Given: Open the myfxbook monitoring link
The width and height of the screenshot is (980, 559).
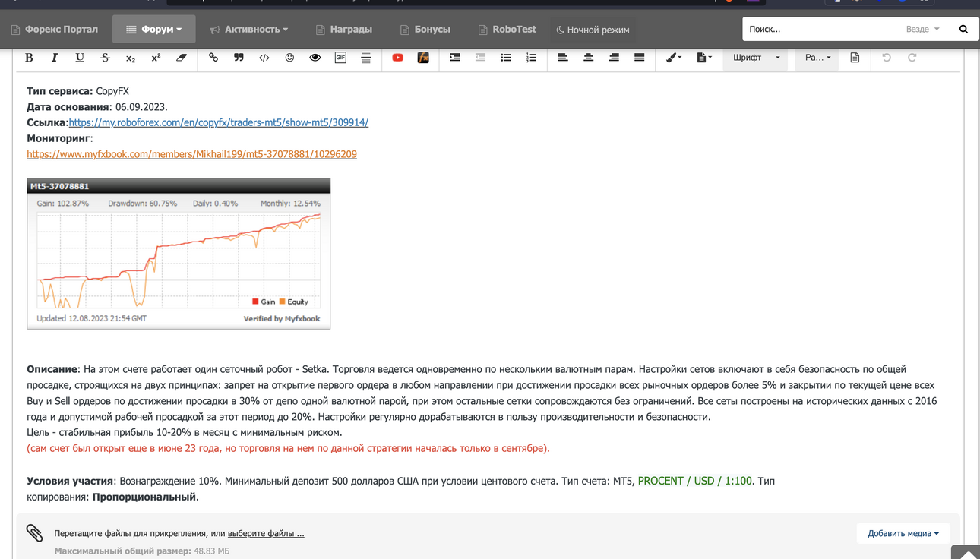Looking at the screenshot, I should pos(191,154).
